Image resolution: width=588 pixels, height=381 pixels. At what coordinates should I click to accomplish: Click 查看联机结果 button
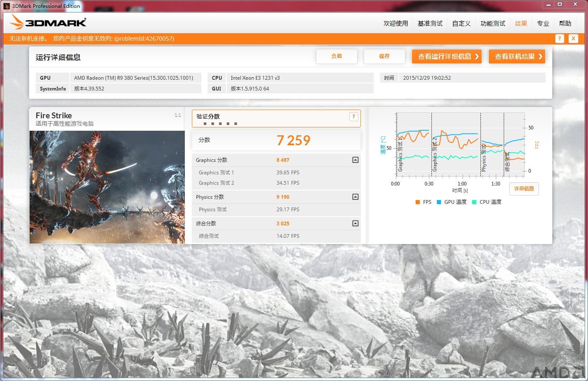click(517, 56)
